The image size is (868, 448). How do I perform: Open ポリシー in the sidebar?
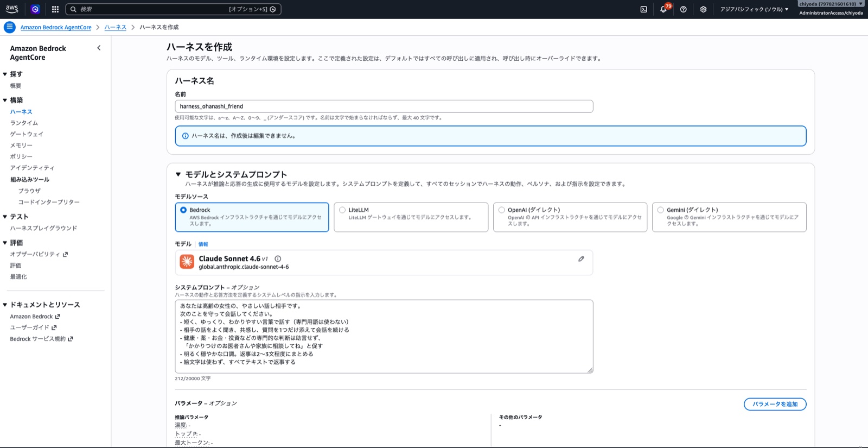(21, 156)
